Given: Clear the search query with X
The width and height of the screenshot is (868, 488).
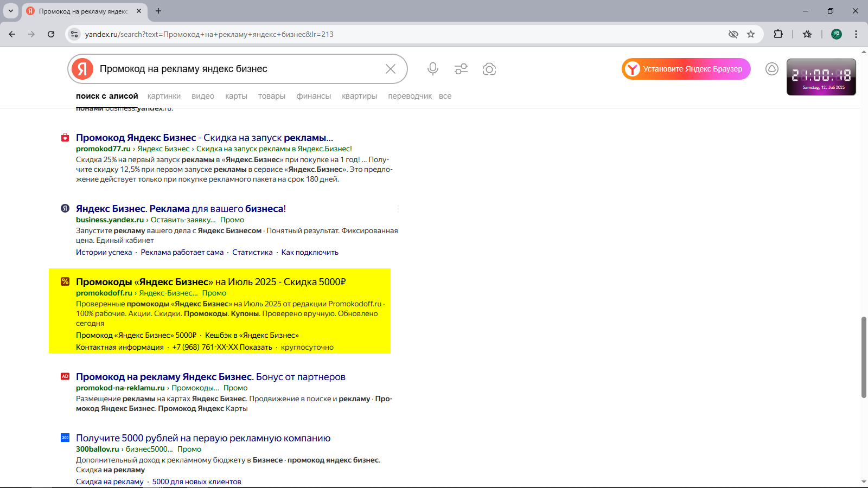Looking at the screenshot, I should click(x=391, y=69).
